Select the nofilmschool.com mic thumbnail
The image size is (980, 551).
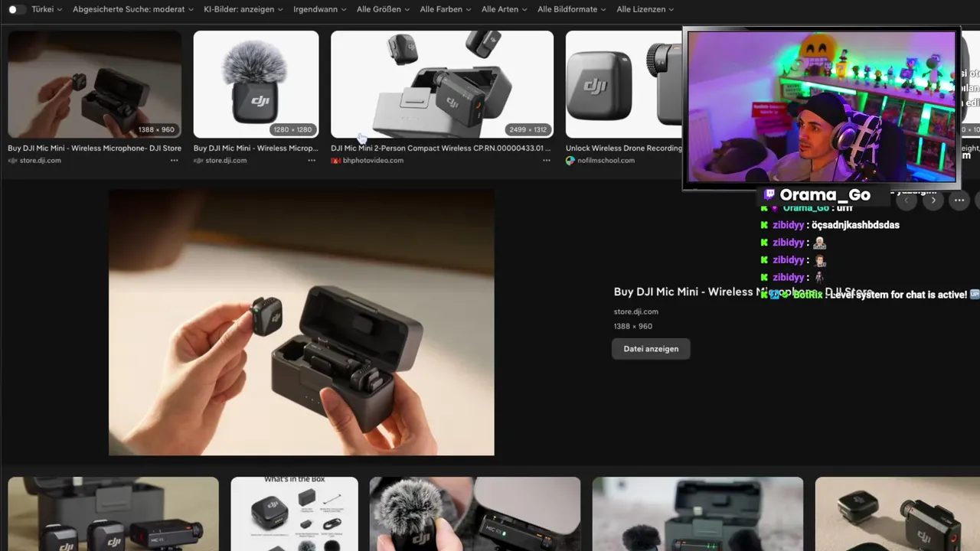[624, 84]
